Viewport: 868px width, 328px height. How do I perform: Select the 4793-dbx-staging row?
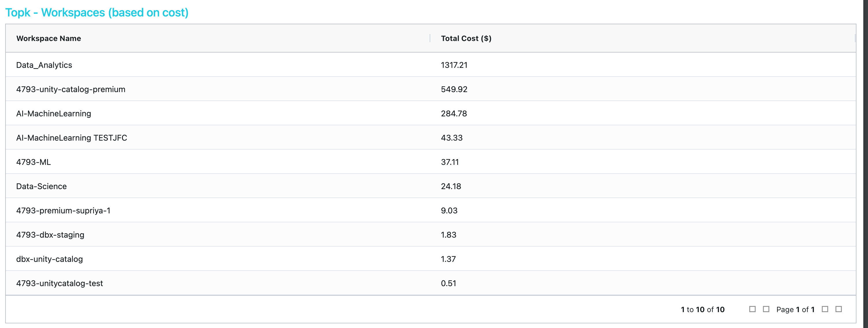point(50,235)
